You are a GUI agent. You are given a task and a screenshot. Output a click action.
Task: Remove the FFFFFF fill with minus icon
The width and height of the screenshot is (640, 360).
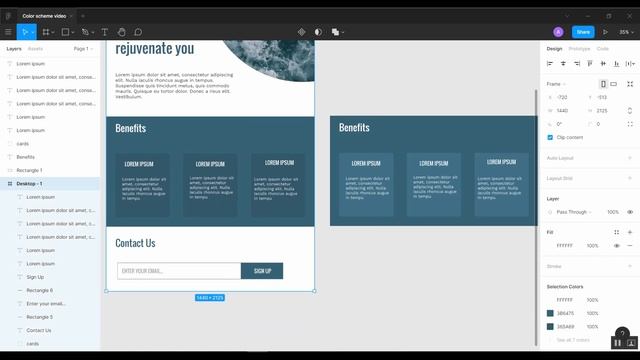(630, 245)
